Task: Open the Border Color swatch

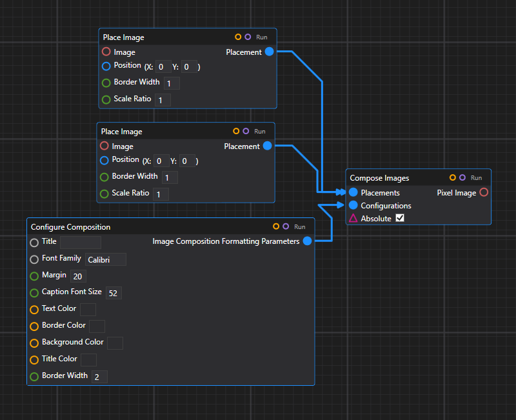Action: click(x=97, y=326)
